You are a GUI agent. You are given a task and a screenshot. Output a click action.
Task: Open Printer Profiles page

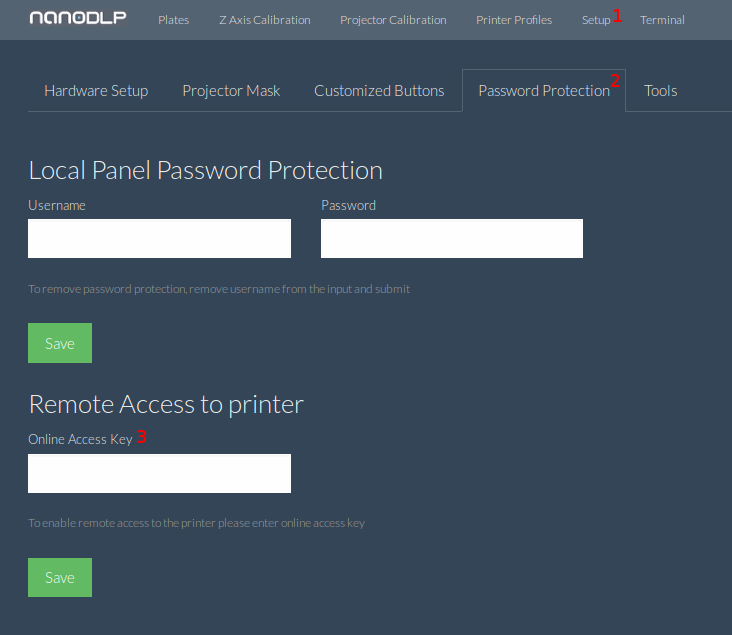514,20
